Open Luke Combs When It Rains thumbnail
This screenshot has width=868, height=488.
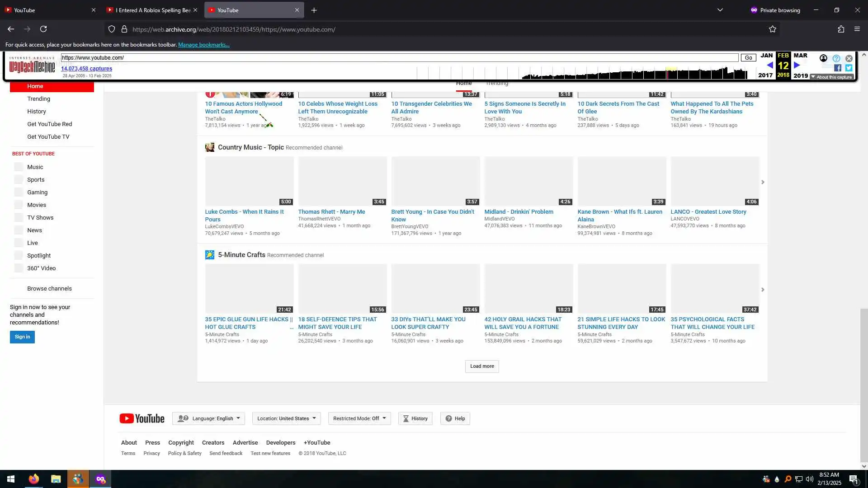pos(249,182)
